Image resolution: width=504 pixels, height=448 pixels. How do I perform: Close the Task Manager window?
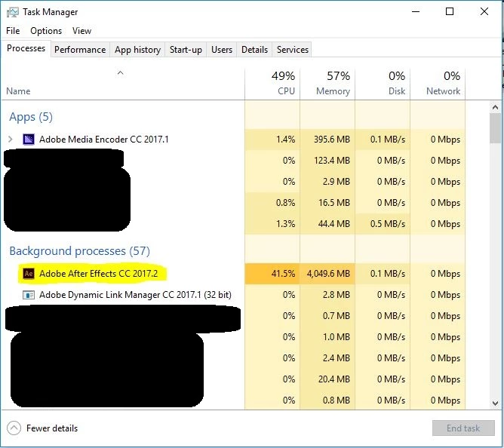[x=484, y=12]
